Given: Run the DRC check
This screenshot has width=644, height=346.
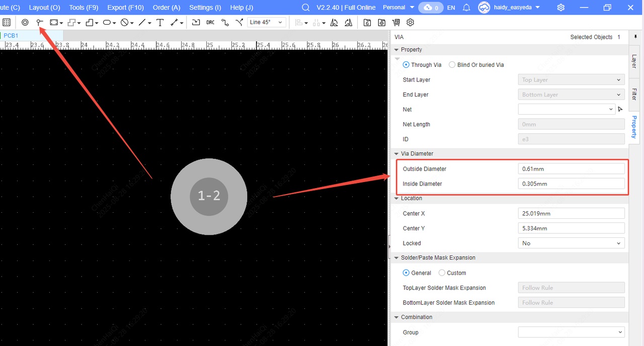Looking at the screenshot, I should pos(210,23).
